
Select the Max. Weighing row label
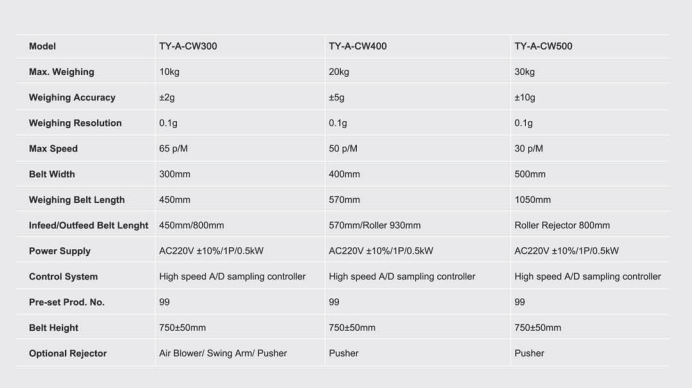pyautogui.click(x=61, y=72)
